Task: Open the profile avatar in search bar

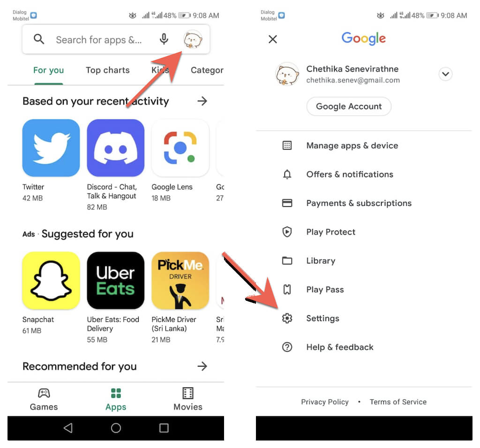Action: (193, 39)
